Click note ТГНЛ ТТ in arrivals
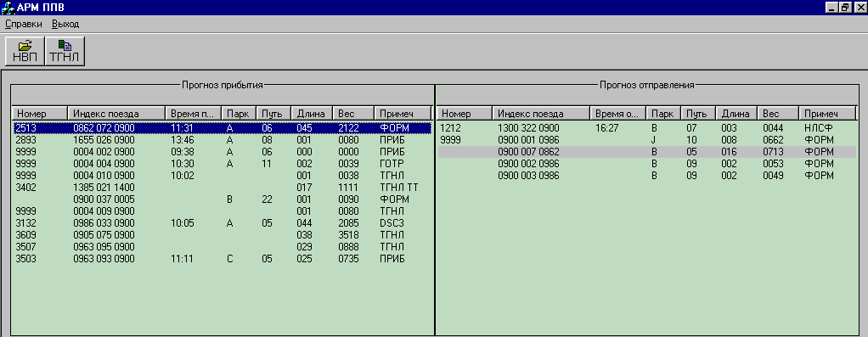868x337 pixels. tap(399, 188)
